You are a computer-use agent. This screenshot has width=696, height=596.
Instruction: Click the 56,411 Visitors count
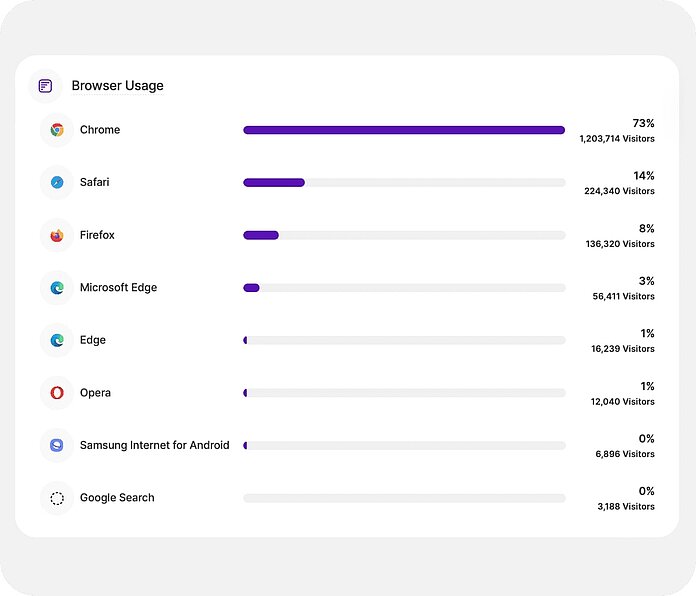(x=623, y=296)
